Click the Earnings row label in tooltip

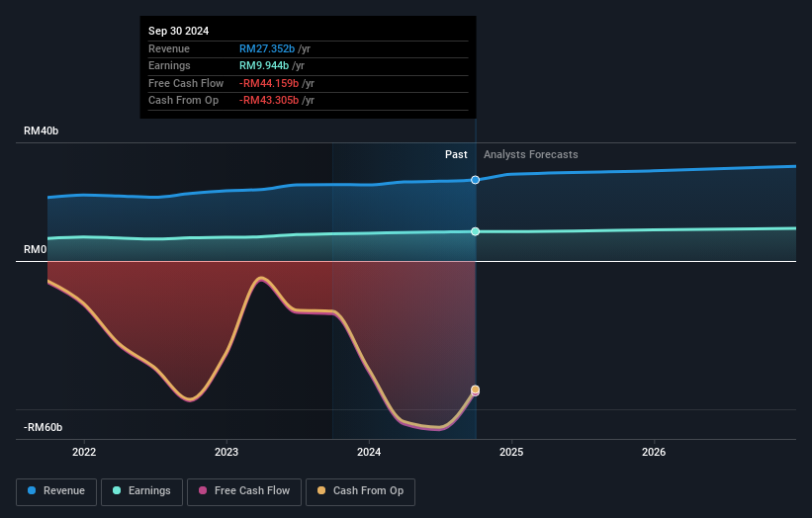169,65
